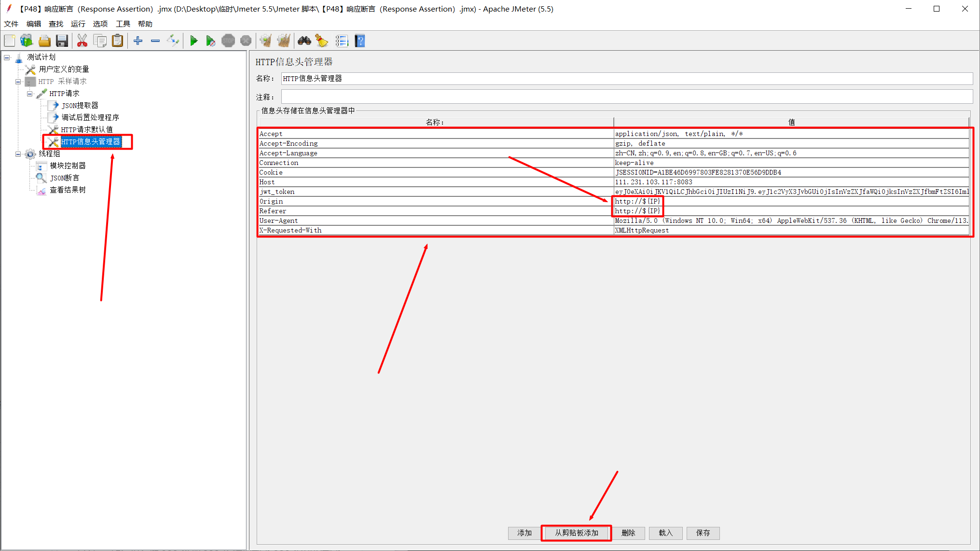Click the 添加 button
The width and height of the screenshot is (980, 551).
[x=525, y=533]
